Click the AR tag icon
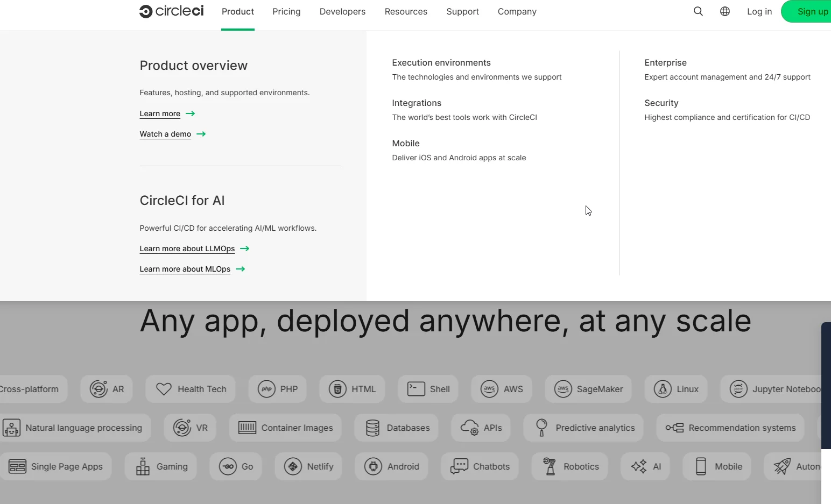 (98, 389)
